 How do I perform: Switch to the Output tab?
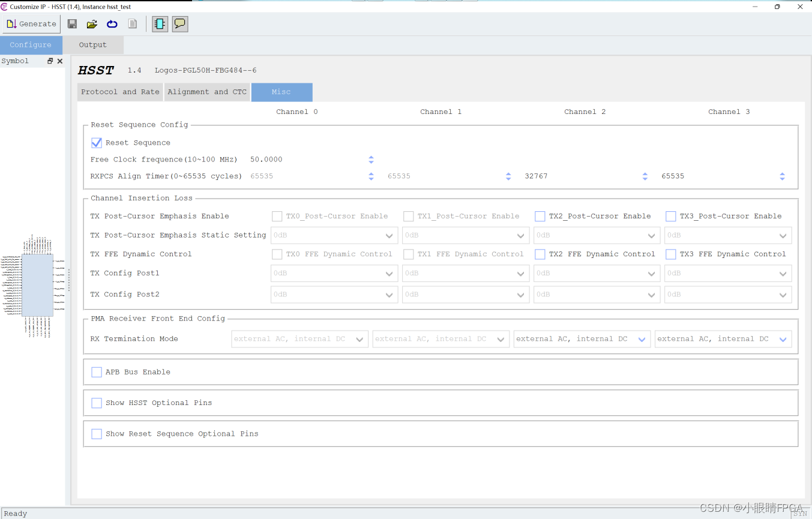tap(93, 45)
